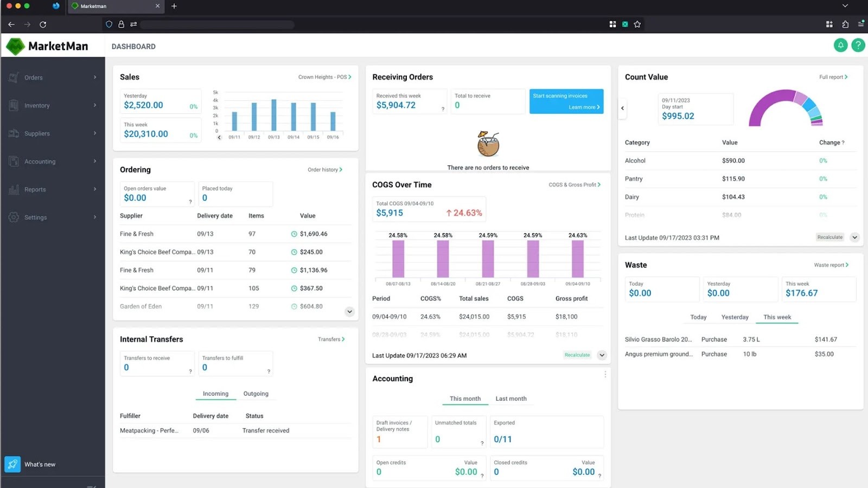This screenshot has height=488, width=868.
Task: Open the green help question-mark icon
Action: [x=858, y=46]
